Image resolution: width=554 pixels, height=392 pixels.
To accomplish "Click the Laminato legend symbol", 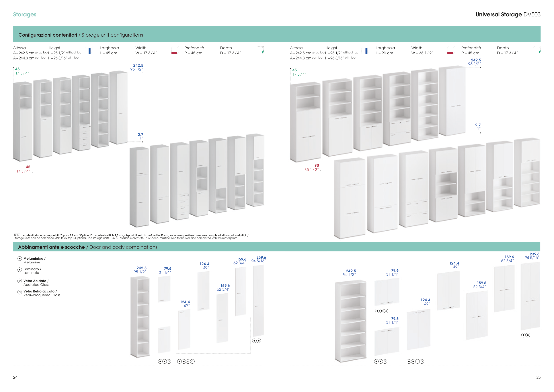I will 20,270.
